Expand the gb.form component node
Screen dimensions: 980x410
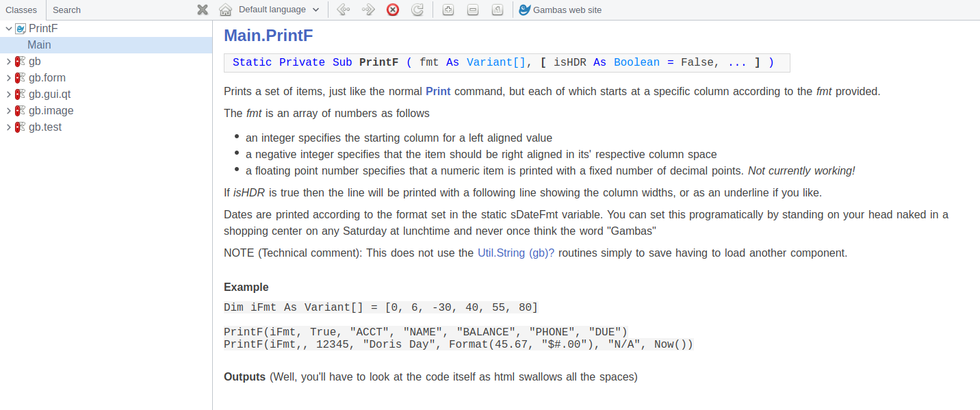click(x=8, y=78)
